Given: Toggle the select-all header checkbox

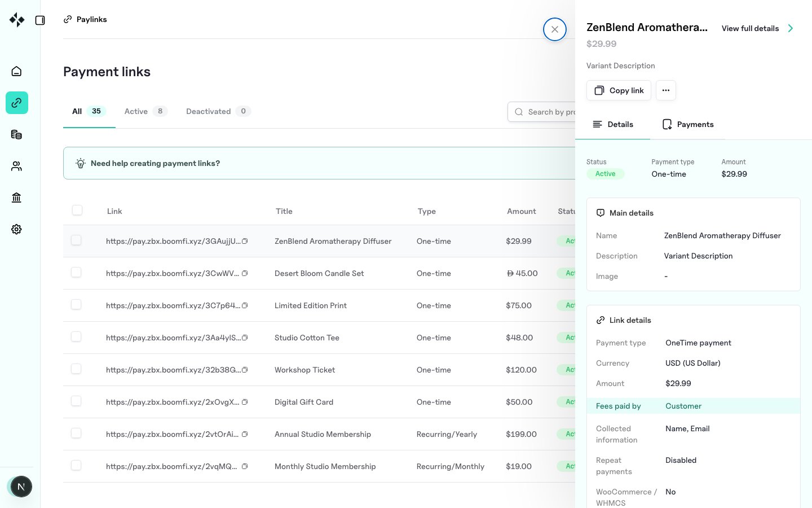Looking at the screenshot, I should 77,210.
